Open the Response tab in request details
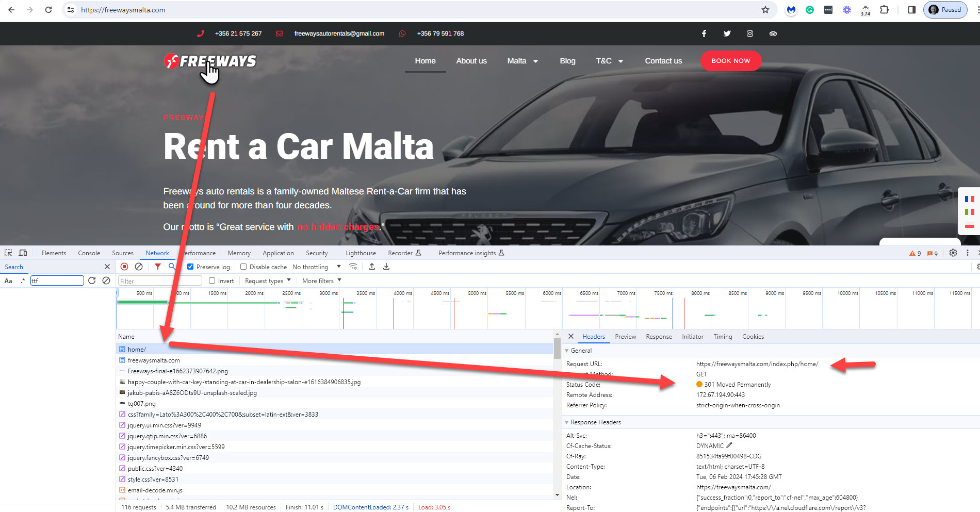The image size is (980, 512). pyautogui.click(x=659, y=336)
